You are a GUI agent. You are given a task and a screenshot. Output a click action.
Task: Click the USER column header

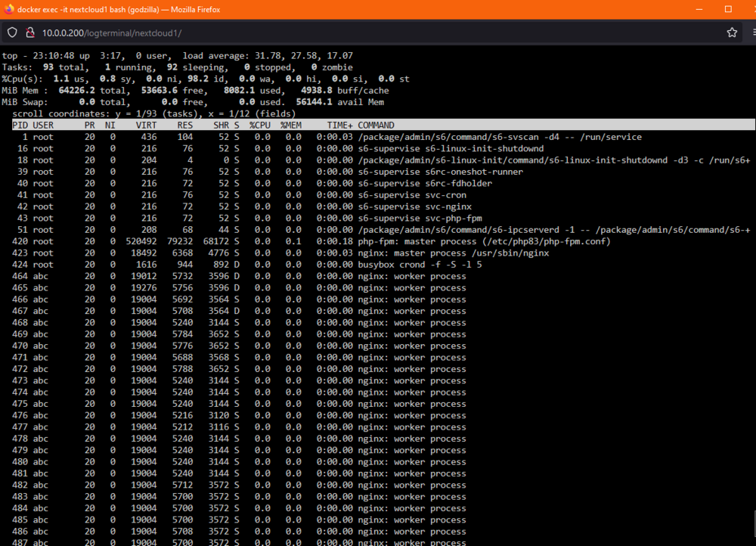point(43,125)
